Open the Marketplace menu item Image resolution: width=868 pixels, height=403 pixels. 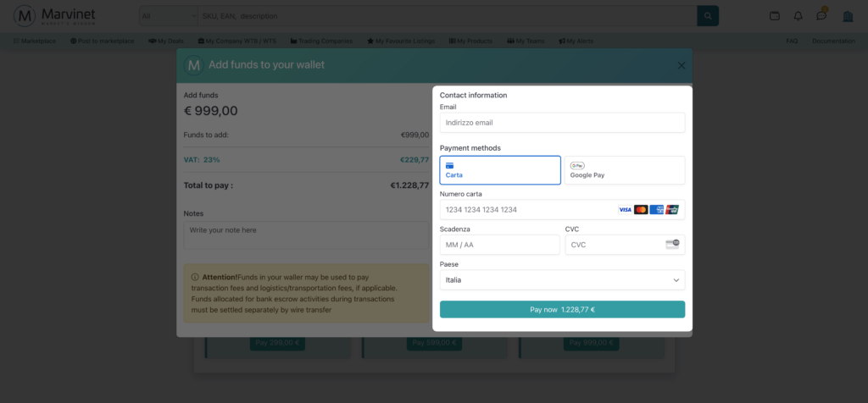35,41
